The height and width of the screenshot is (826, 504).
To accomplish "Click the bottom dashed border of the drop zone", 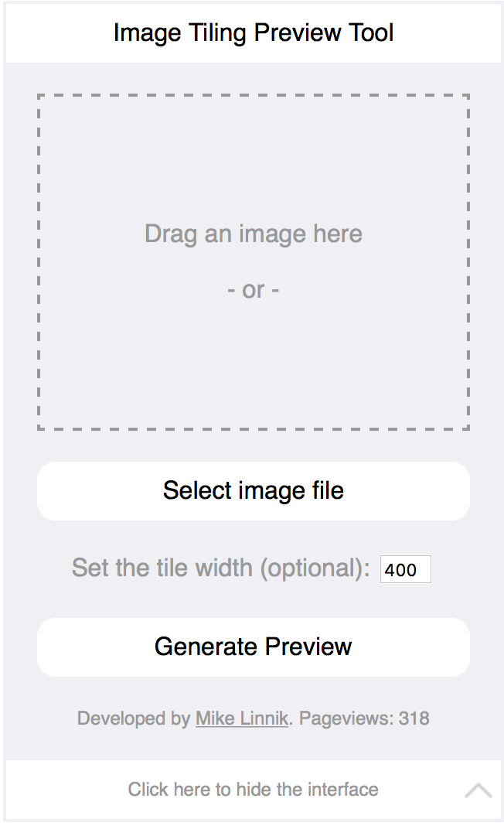I will [x=253, y=428].
